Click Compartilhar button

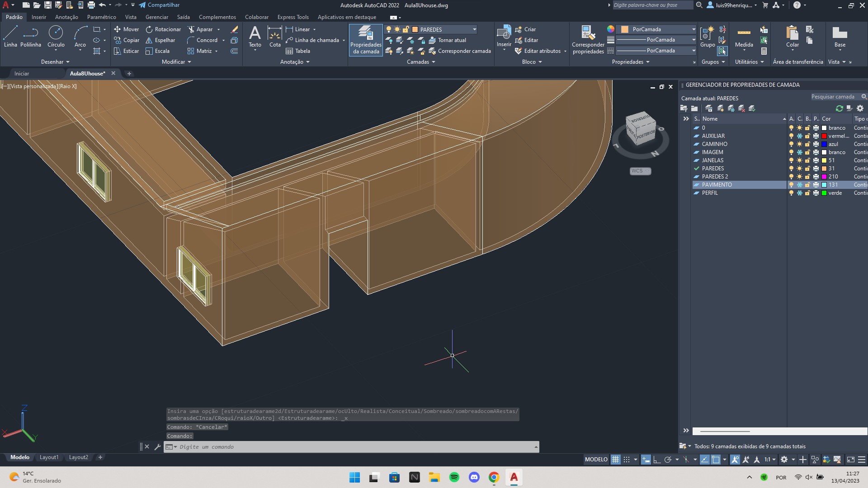pos(159,5)
